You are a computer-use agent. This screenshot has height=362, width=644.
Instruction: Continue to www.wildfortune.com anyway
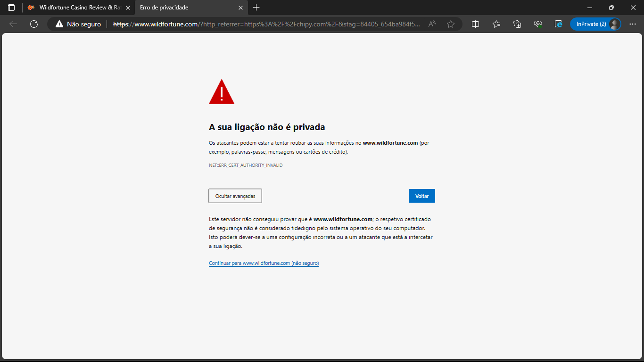click(x=264, y=263)
